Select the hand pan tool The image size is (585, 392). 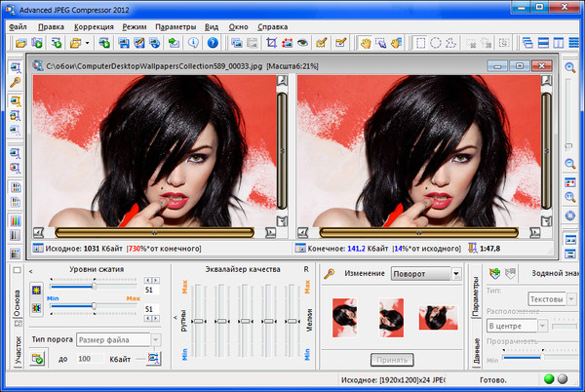tap(367, 43)
